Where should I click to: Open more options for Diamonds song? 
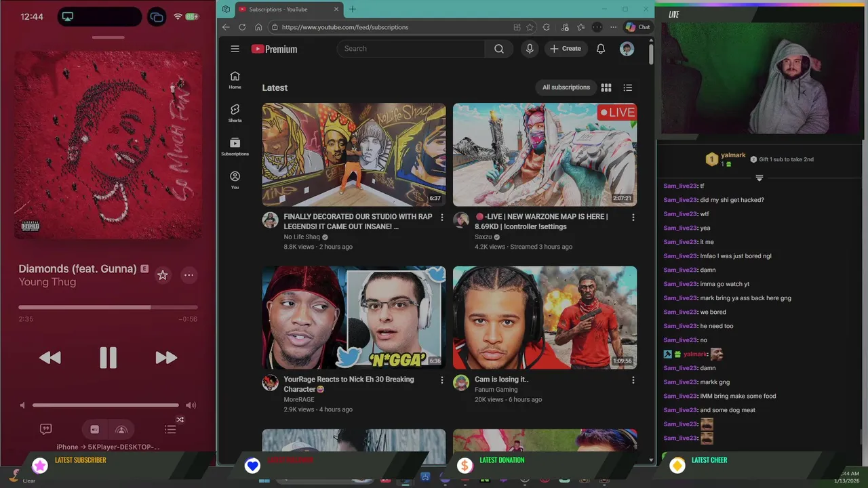pyautogui.click(x=189, y=274)
